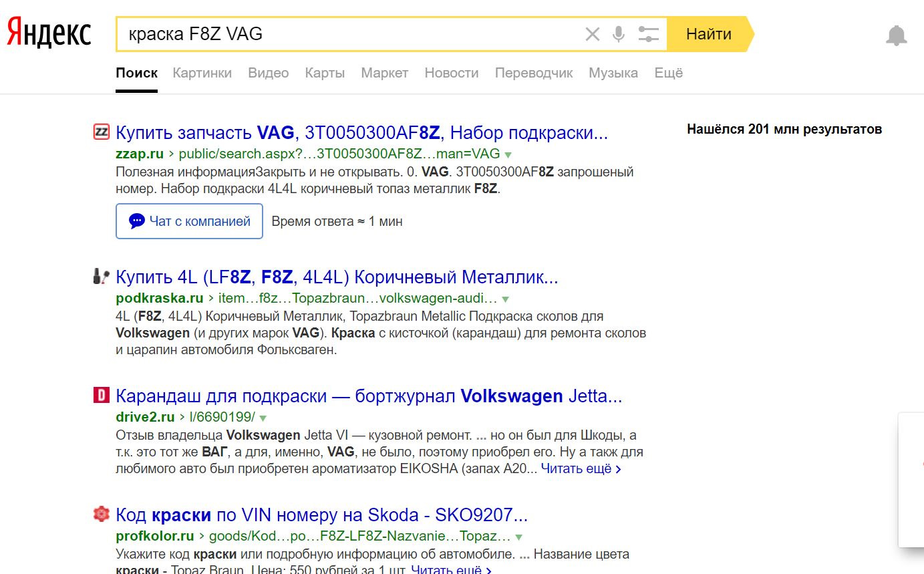This screenshot has width=924, height=574.
Task: Expand dropdown arrow next to zzap.ru URL
Action: tap(508, 154)
